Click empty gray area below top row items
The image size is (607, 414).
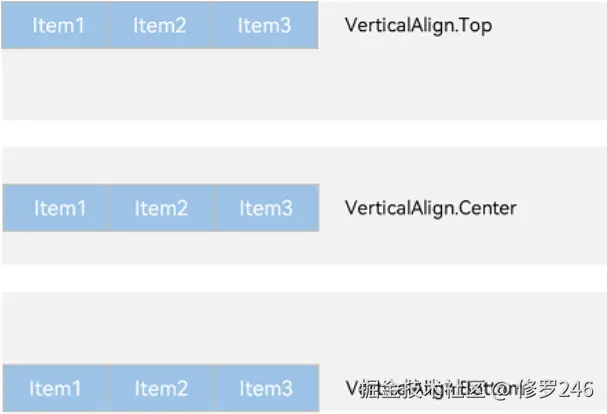click(x=160, y=85)
